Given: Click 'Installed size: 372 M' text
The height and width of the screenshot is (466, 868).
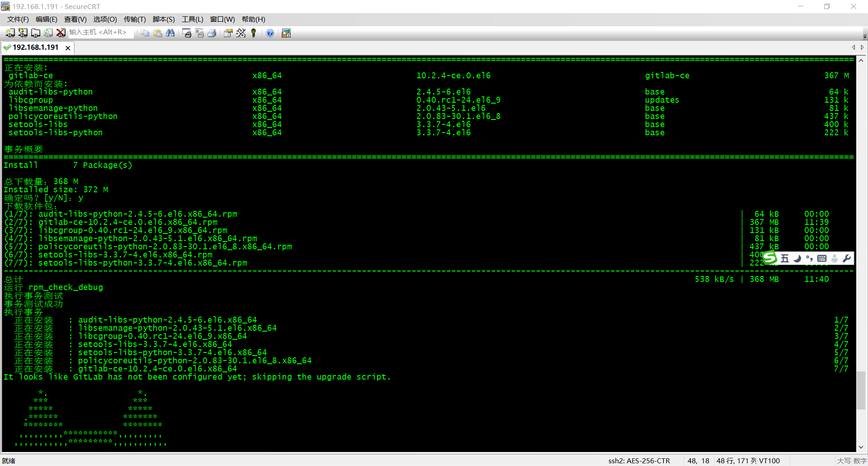Looking at the screenshot, I should point(56,190).
